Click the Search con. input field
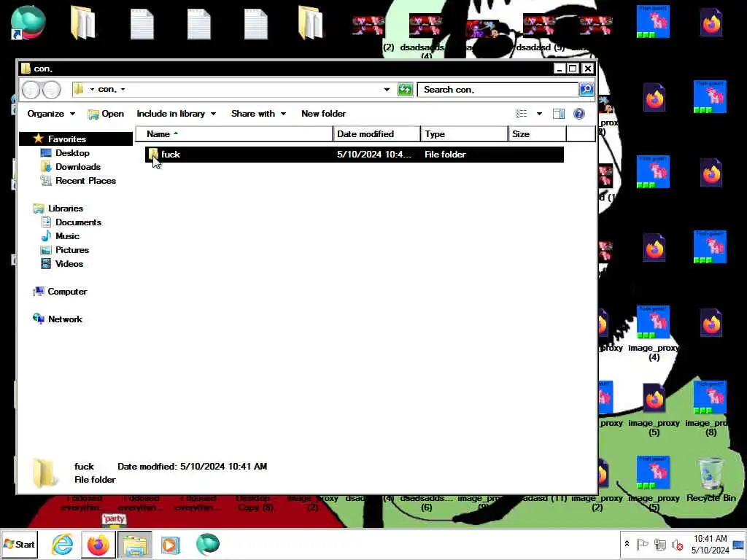Viewport: 747px width, 560px height. pyautogui.click(x=498, y=90)
